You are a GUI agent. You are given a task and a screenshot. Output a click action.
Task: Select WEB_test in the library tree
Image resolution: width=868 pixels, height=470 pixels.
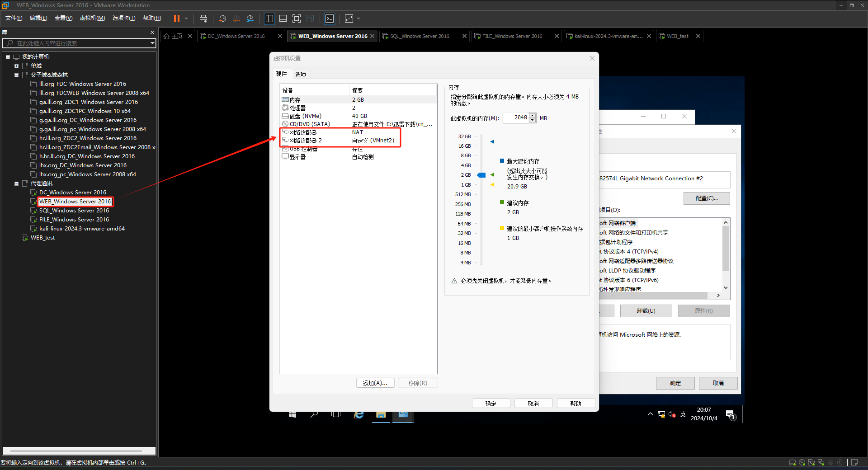42,238
